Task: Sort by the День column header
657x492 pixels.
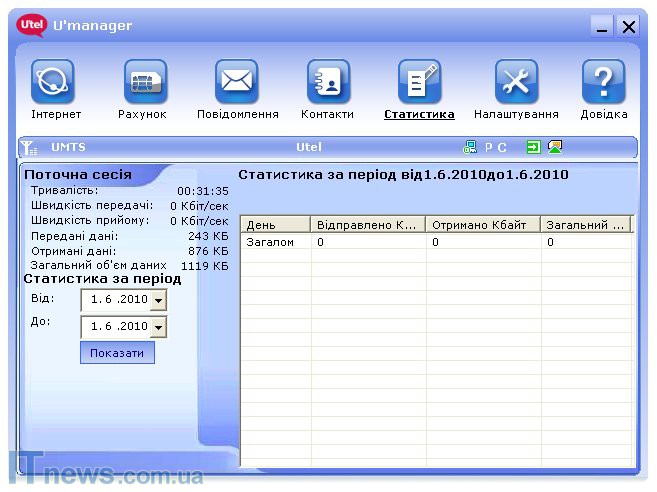Action: tap(275, 225)
